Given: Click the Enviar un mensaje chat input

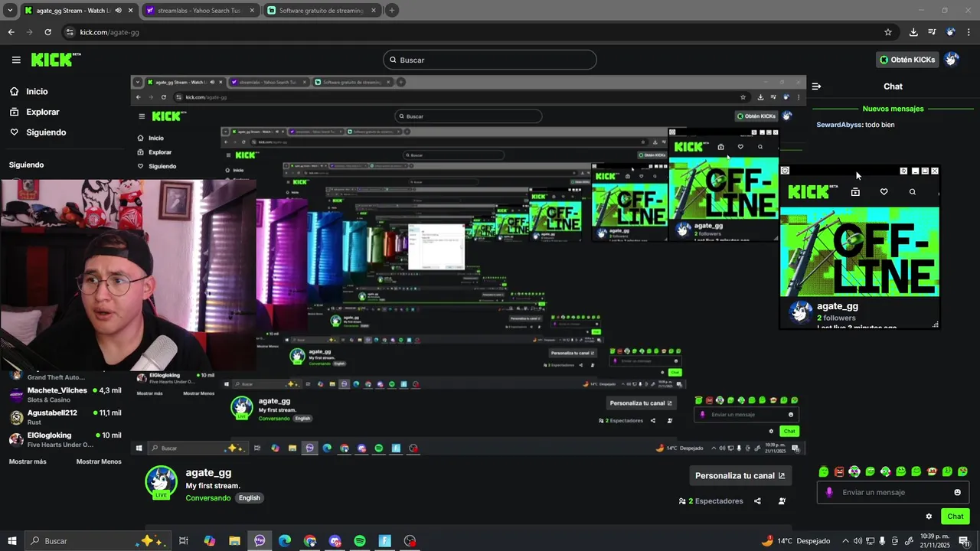Looking at the screenshot, I should pyautogui.click(x=893, y=492).
